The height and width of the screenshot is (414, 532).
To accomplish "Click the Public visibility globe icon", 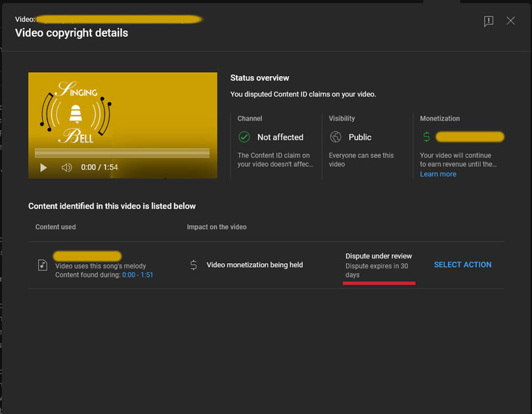I will (x=336, y=137).
